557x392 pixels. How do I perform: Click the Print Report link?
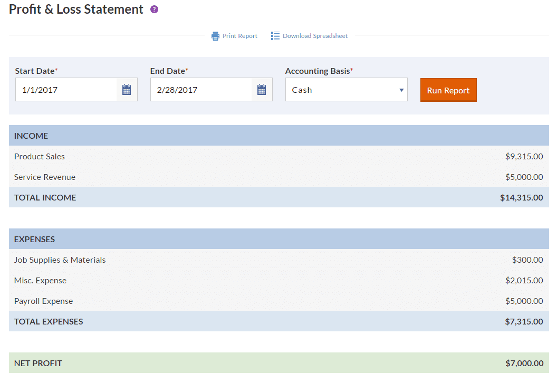click(x=239, y=36)
